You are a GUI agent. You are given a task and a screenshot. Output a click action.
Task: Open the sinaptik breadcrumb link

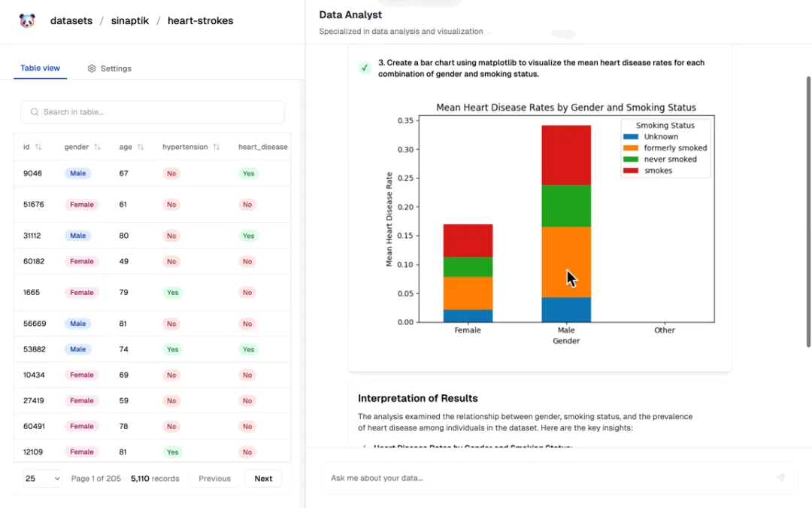point(130,21)
